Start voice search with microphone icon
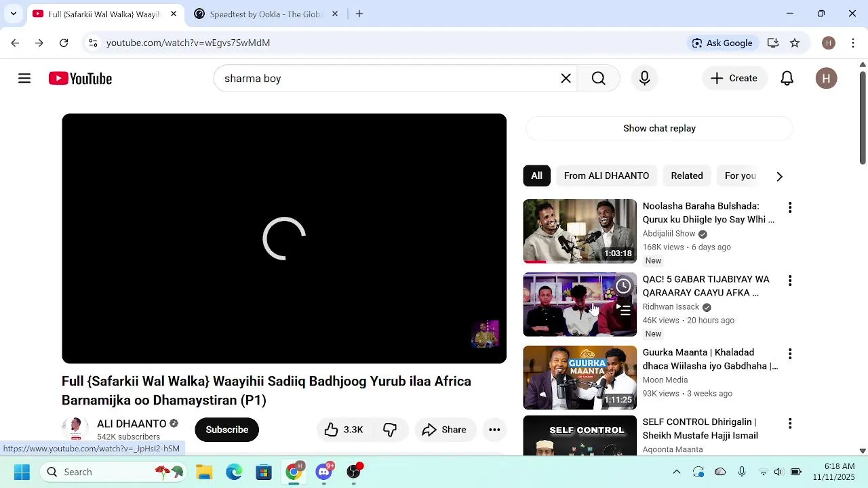The width and height of the screenshot is (868, 488). 644,79
